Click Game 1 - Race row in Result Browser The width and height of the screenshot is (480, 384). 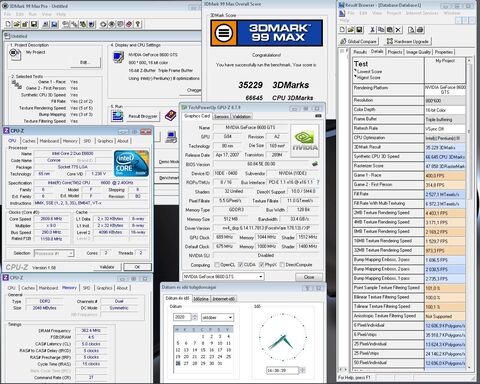click(409, 175)
